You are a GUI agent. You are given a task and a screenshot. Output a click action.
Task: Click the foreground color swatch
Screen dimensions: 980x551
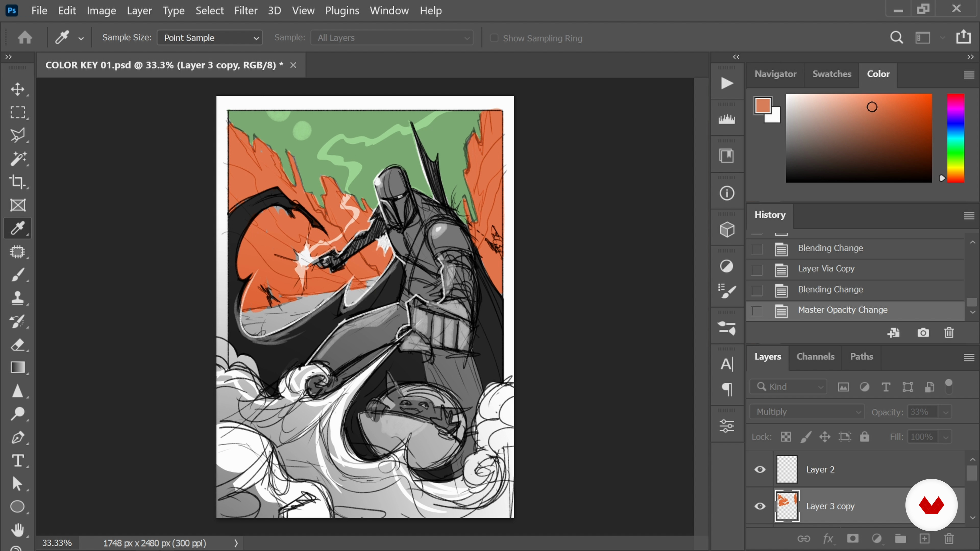pos(763,105)
